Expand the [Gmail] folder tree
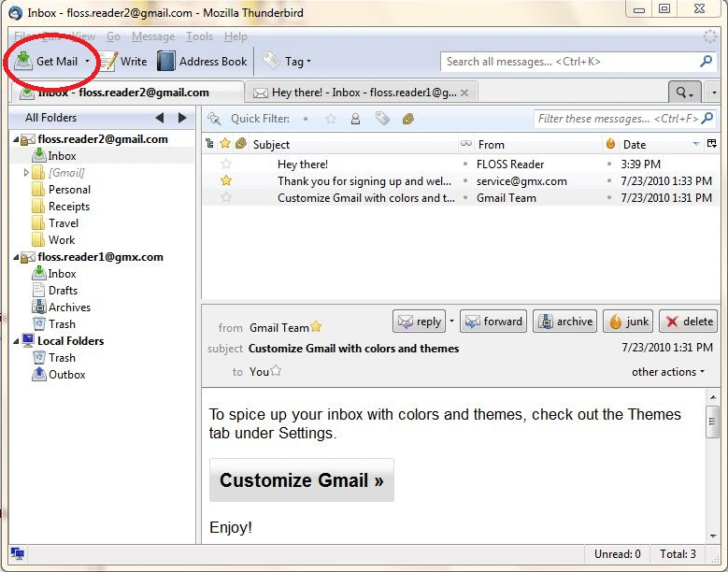The image size is (728, 572). (26, 173)
